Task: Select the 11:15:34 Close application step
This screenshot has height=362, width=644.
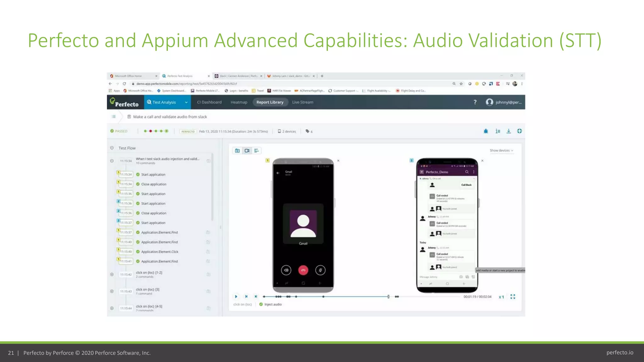Action: click(x=154, y=184)
